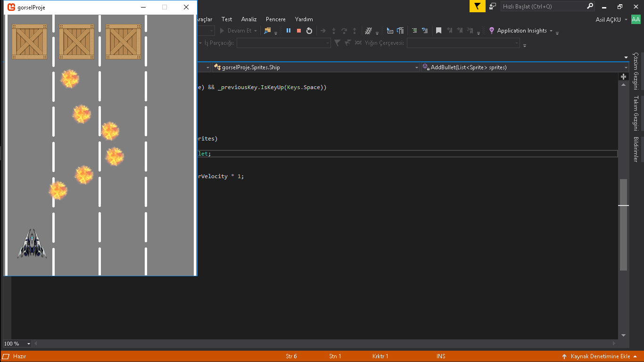Go to the previous bookmark
644x362 pixels.
coord(449,31)
